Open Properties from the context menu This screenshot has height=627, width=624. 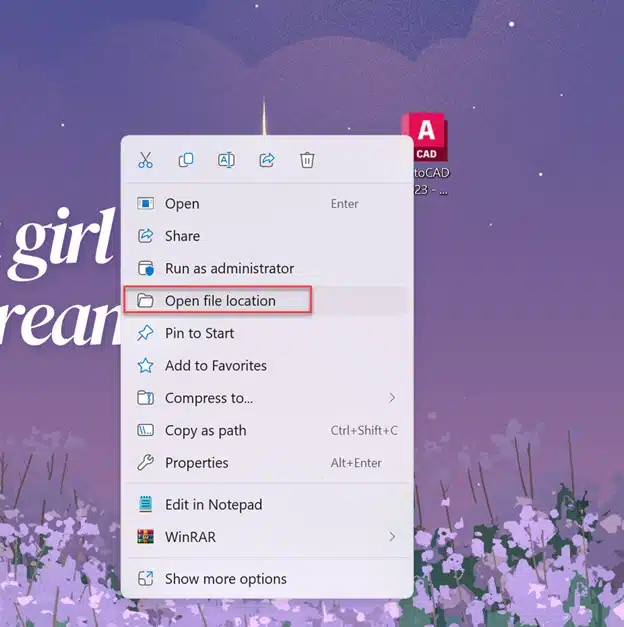point(196,463)
